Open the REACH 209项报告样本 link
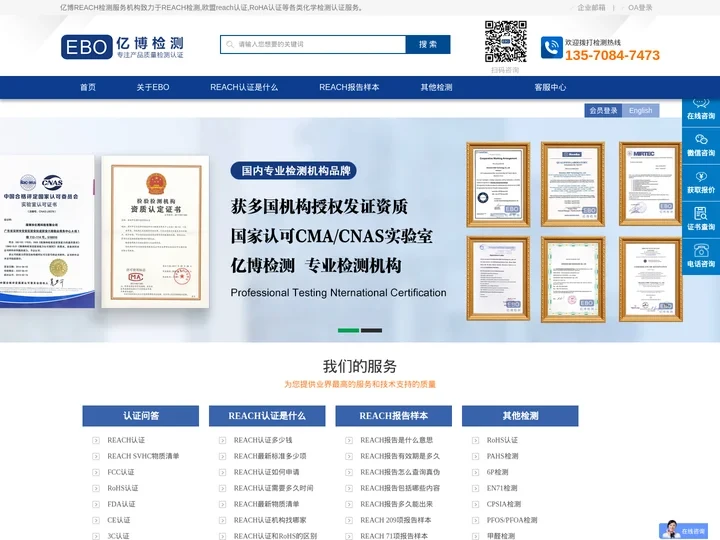 pos(395,520)
